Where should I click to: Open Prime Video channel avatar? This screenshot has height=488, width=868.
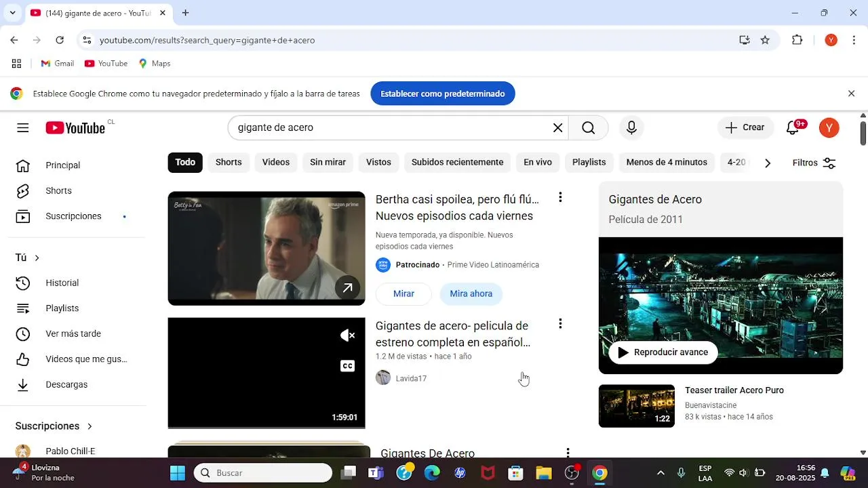(x=383, y=265)
